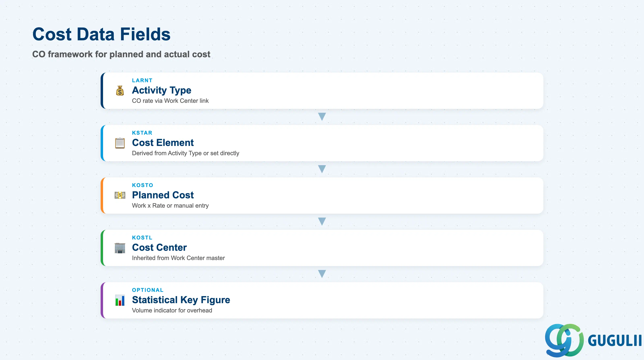Viewport: 644px width, 360px height.
Task: Click the arrow below the Planned Cost card
Action: (x=322, y=222)
